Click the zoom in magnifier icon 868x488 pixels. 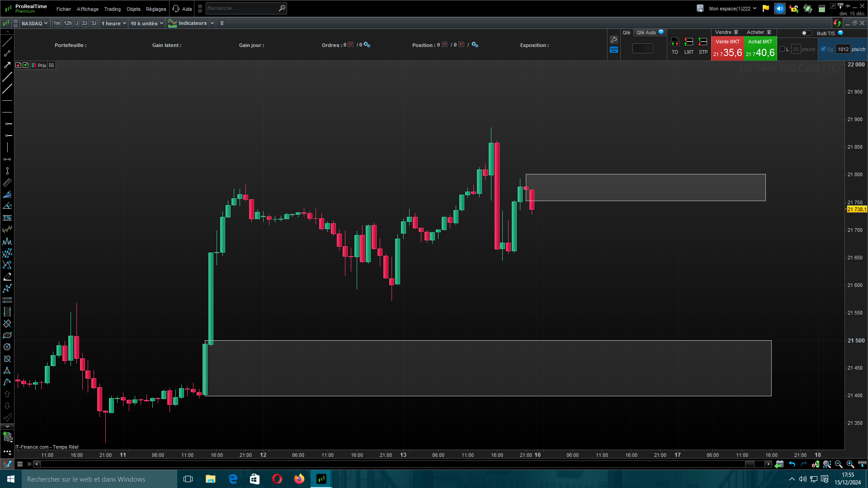click(x=850, y=464)
